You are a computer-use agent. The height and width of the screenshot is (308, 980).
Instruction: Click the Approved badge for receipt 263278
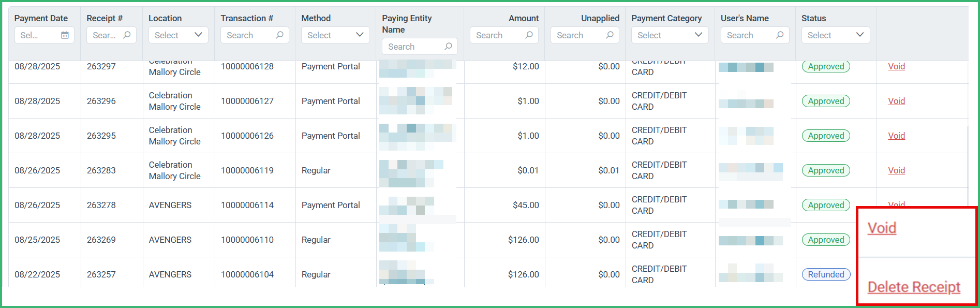(x=826, y=205)
